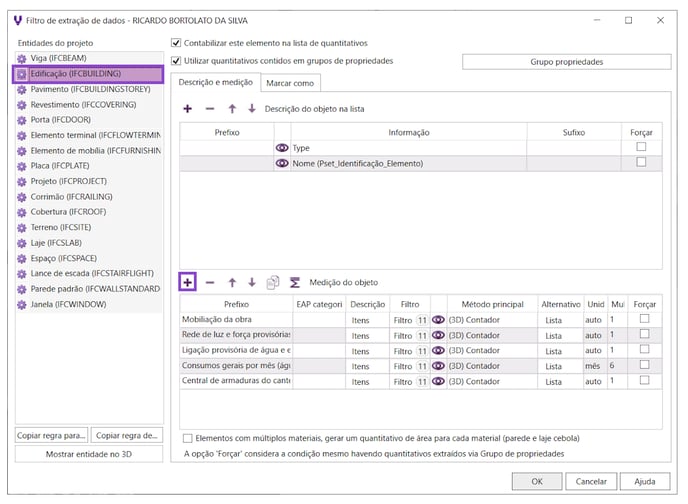
Task: Select Edificação (IFCBUILDING) entity
Action: pos(88,74)
